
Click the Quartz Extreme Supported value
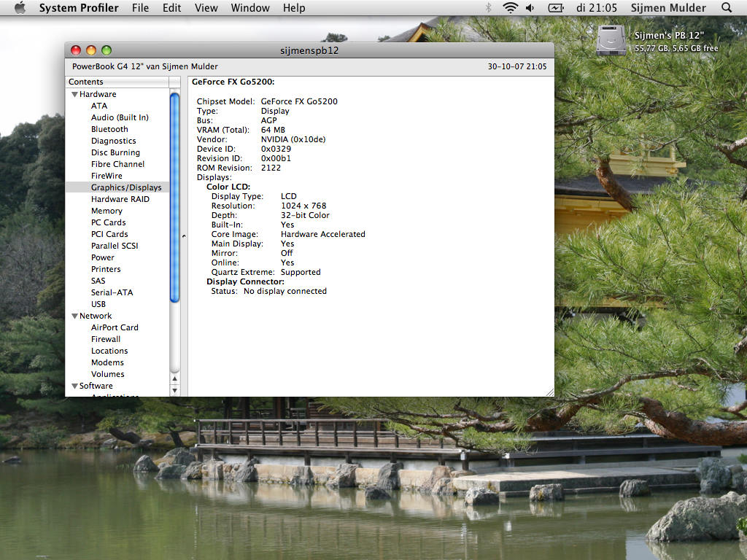[x=301, y=272]
